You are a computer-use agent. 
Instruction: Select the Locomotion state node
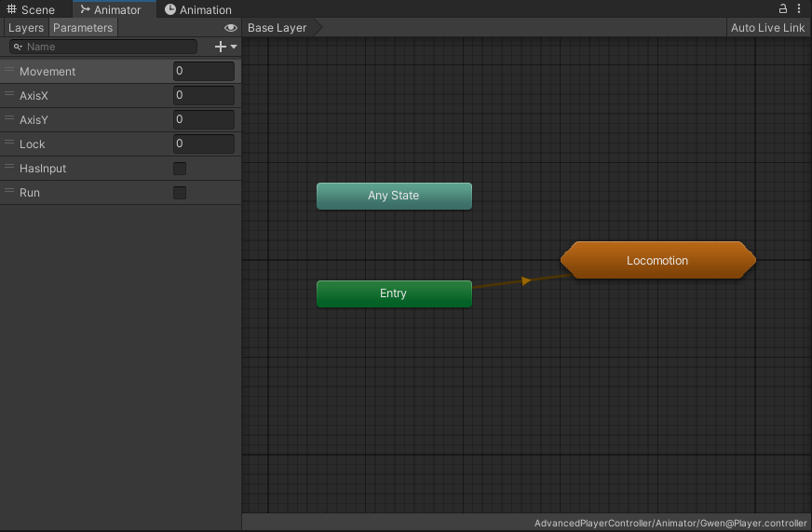[x=657, y=261]
